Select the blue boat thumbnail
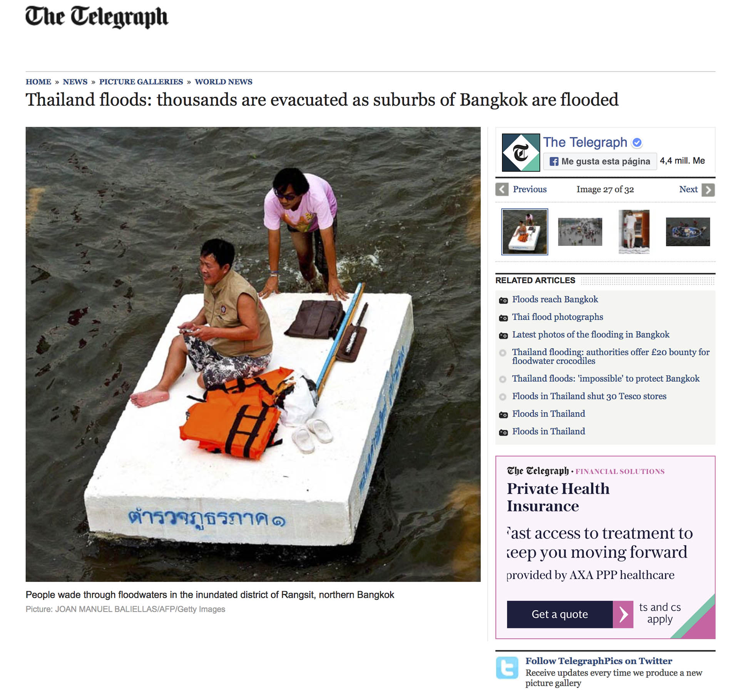Viewport: 731px width, 700px height. 688,232
